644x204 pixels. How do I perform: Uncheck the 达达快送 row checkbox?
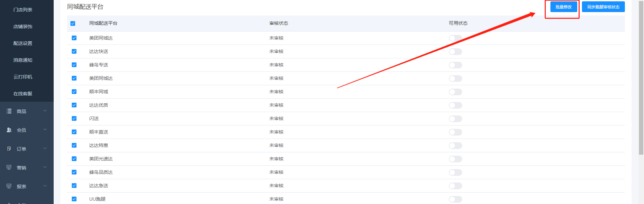[x=74, y=51]
